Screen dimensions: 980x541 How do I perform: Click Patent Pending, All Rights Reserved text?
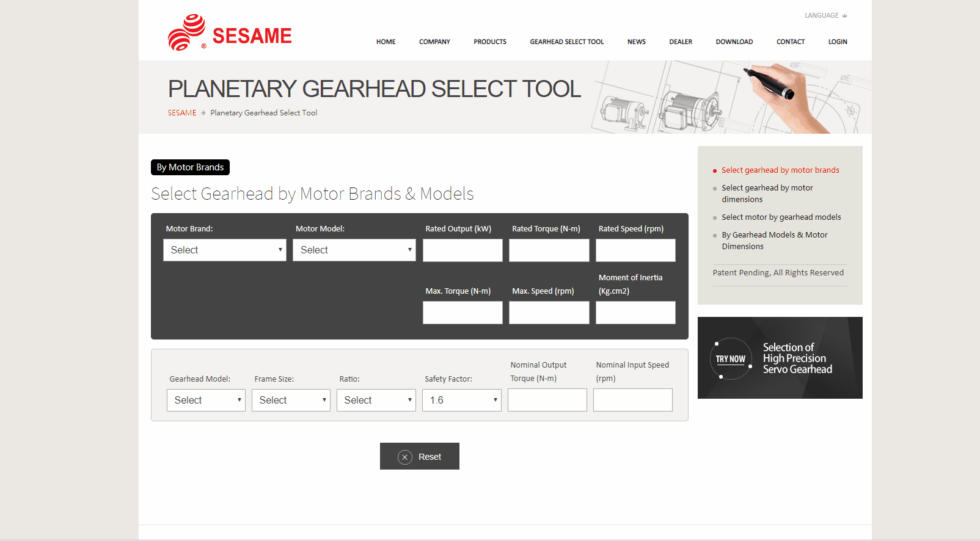point(778,273)
